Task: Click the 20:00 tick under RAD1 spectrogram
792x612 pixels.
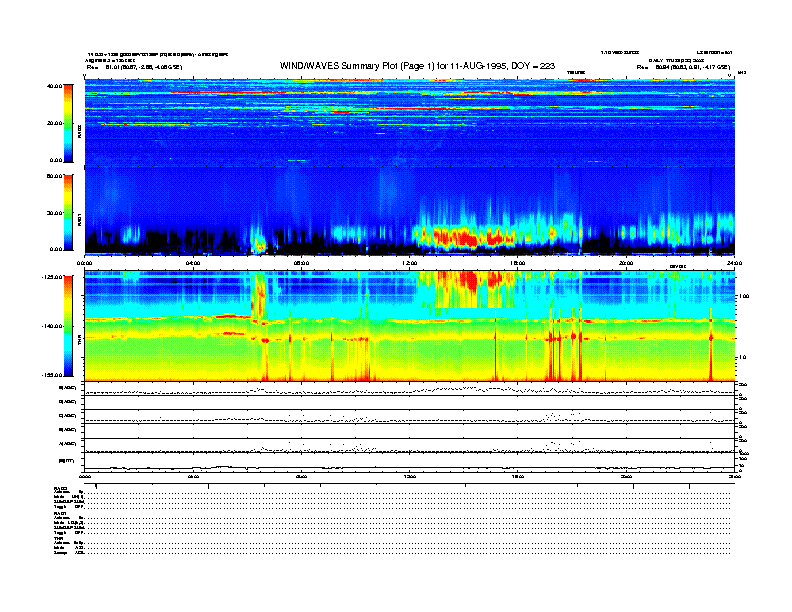Action: (x=626, y=263)
